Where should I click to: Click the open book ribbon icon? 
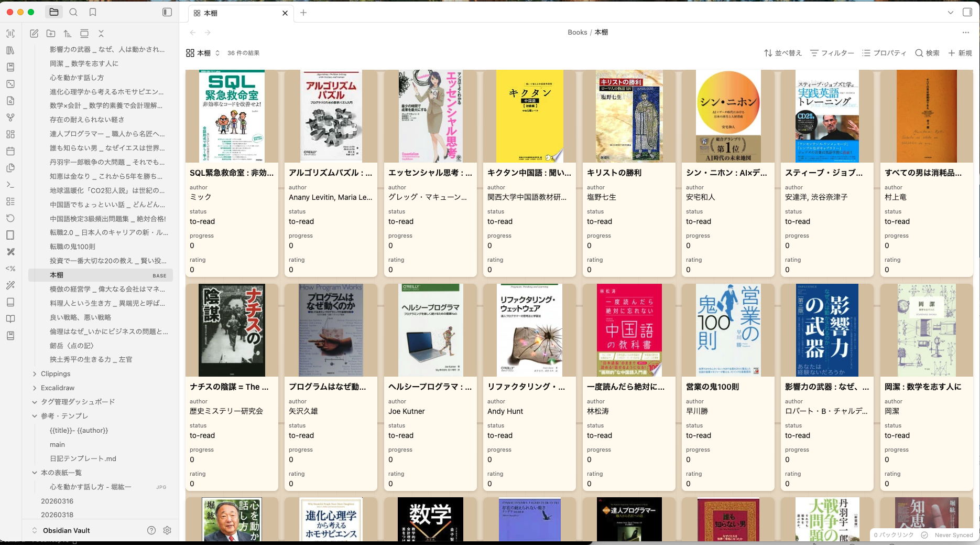(10, 319)
